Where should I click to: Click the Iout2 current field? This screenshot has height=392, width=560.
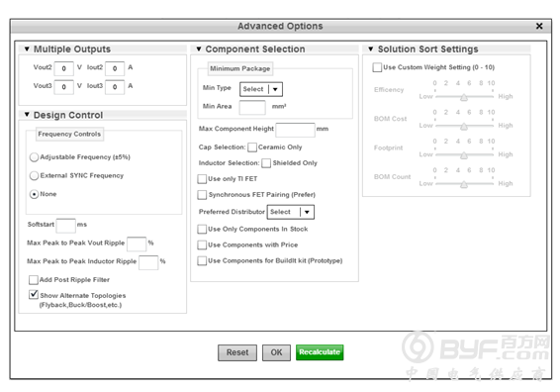[115, 68]
